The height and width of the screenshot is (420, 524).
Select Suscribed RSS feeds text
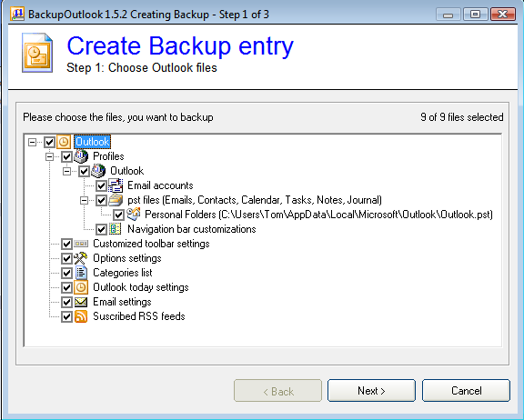pyautogui.click(x=139, y=316)
